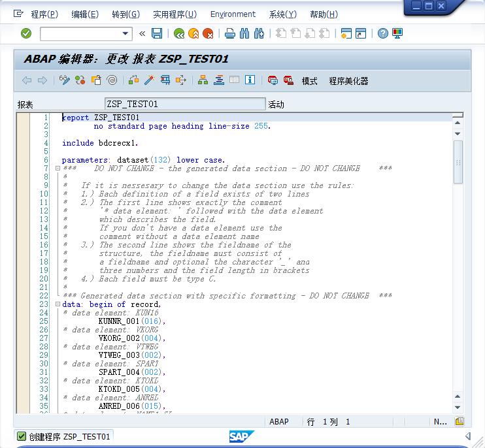Click the blue question mark Help icon
This screenshot has width=485, height=448.
(x=383, y=33)
